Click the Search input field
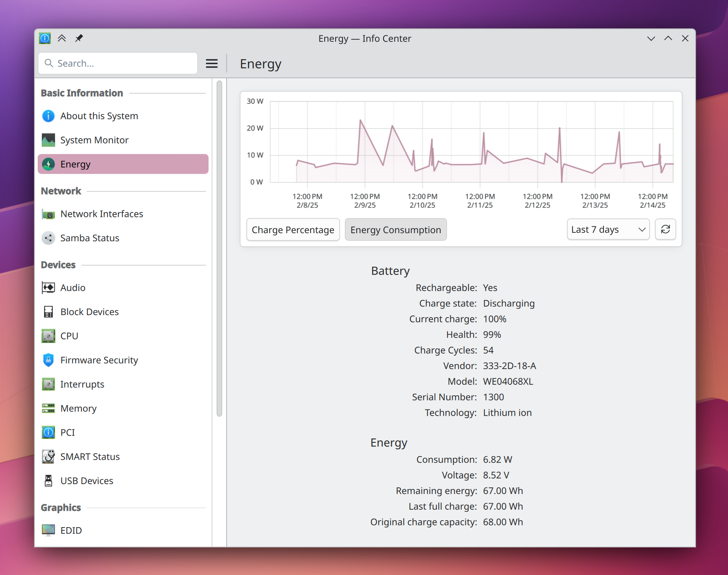The image size is (728, 575). pos(122,64)
